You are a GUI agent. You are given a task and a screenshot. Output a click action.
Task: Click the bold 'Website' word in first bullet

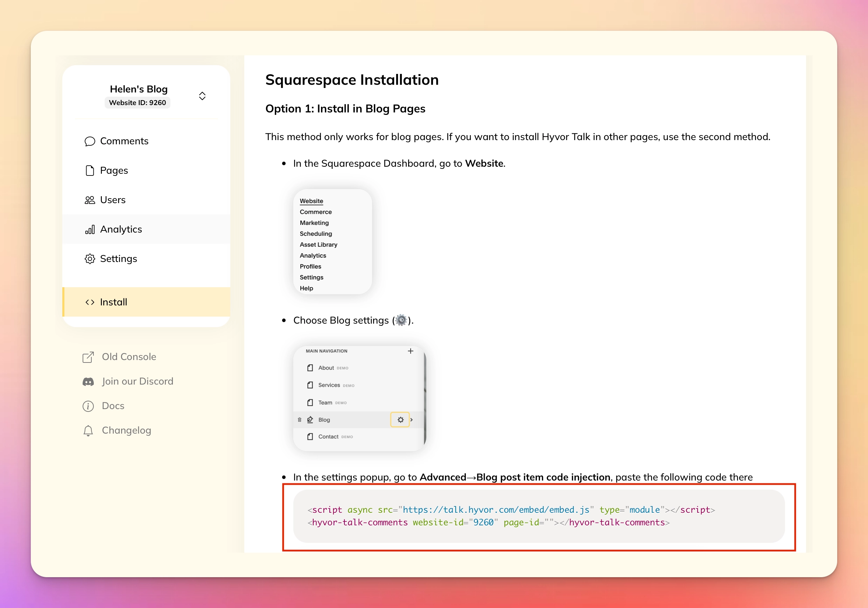[x=484, y=164]
